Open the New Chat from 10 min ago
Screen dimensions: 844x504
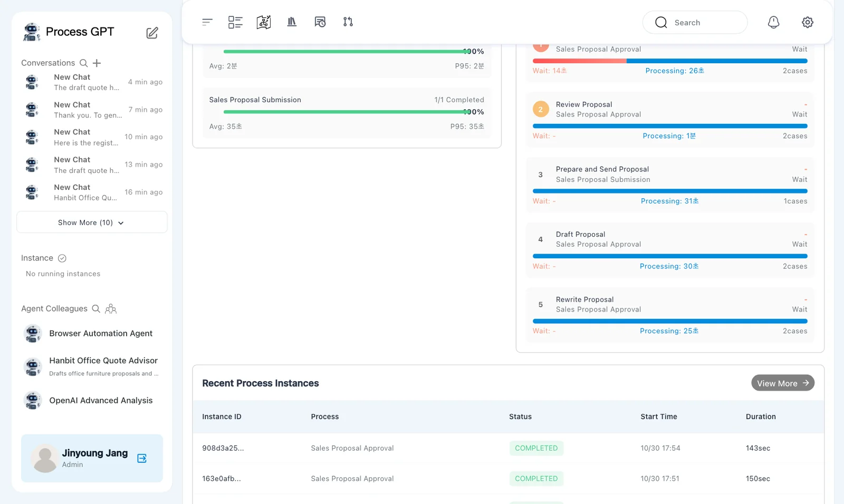click(93, 137)
